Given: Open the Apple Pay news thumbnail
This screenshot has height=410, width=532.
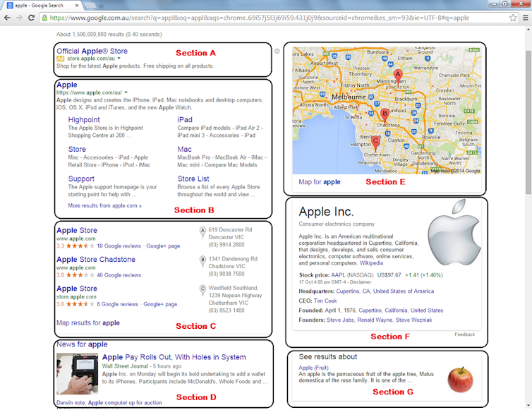Looking at the screenshot, I should 78,374.
